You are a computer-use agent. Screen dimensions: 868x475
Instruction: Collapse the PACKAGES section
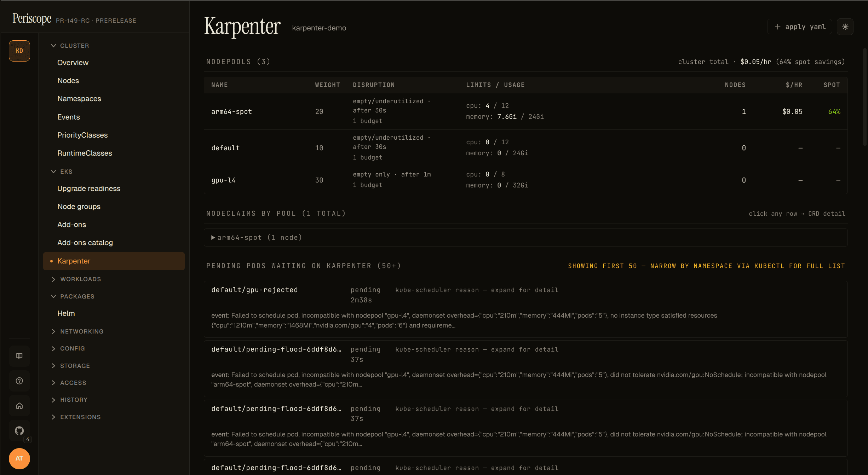click(x=73, y=296)
